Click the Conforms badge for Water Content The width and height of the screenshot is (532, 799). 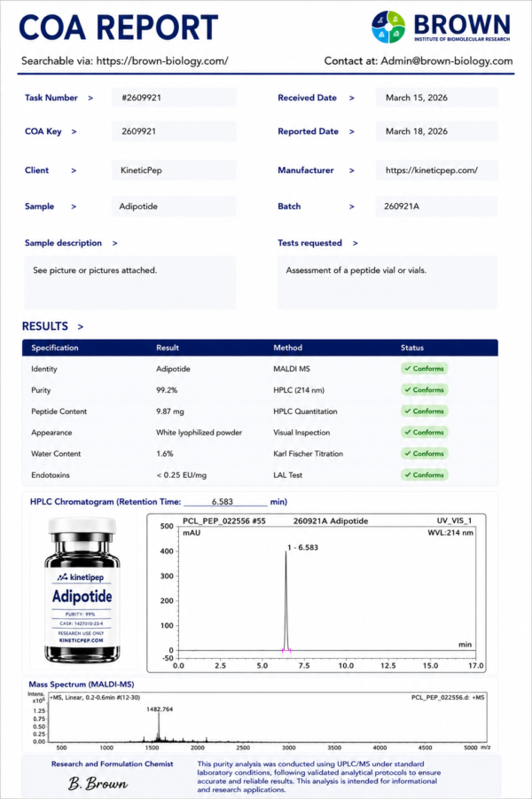coord(424,453)
